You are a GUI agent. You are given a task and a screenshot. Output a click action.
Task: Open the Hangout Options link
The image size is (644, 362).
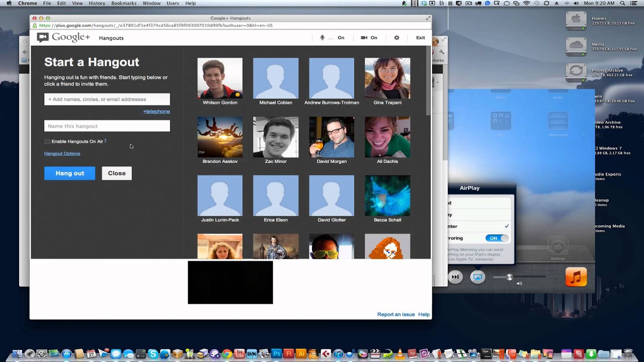pos(62,153)
